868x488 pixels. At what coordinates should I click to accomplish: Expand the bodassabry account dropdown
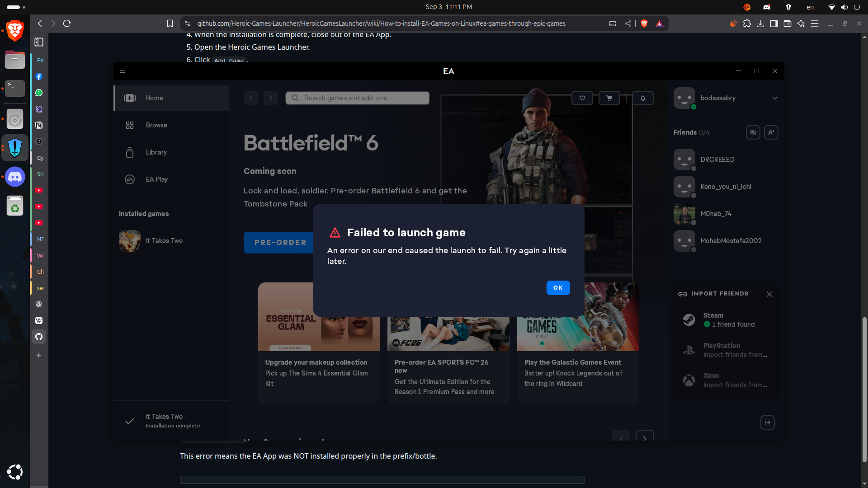pos(774,98)
